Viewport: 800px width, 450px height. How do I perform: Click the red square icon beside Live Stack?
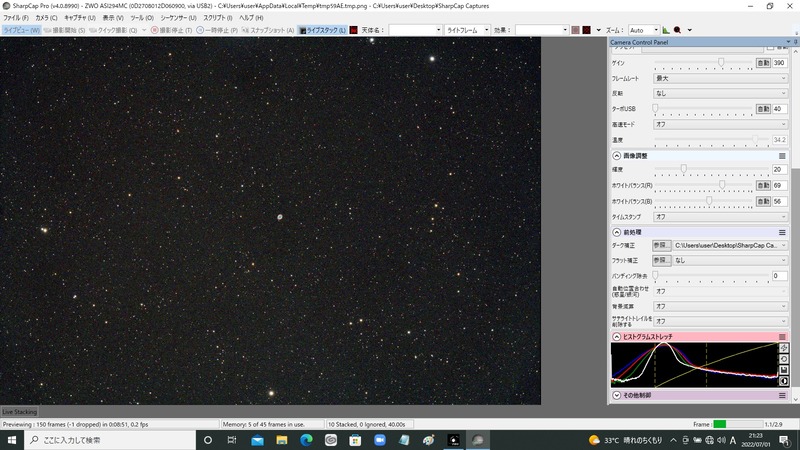click(353, 30)
